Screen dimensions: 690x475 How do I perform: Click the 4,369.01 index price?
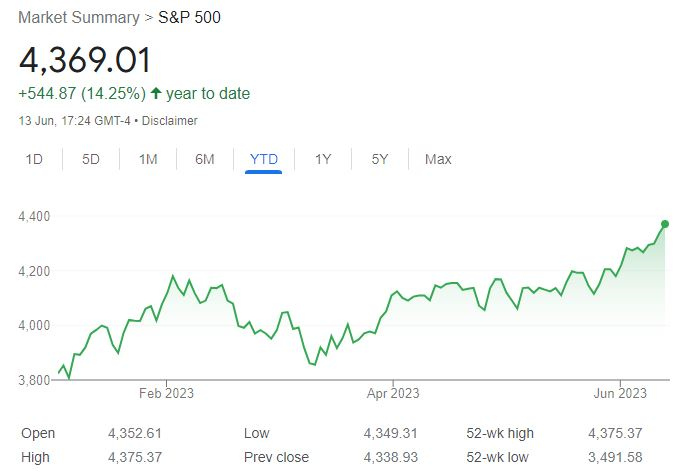pos(85,59)
